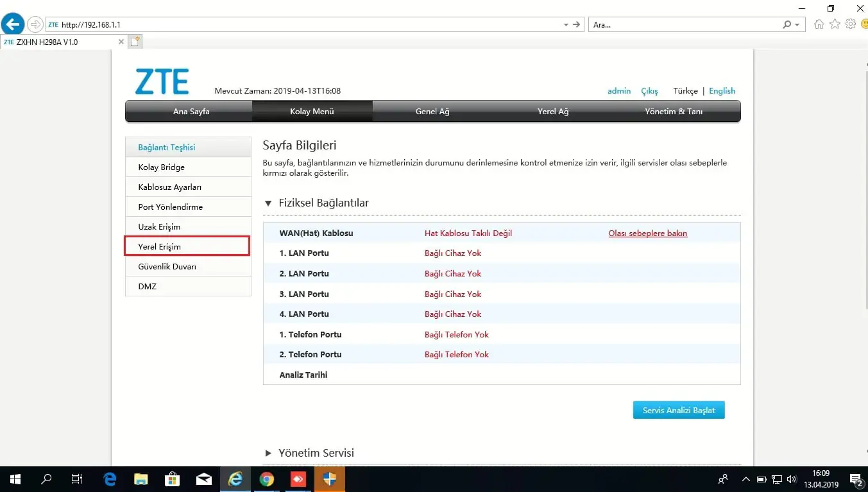Switch language to English
Viewport: 868px width, 492px height.
pos(722,91)
